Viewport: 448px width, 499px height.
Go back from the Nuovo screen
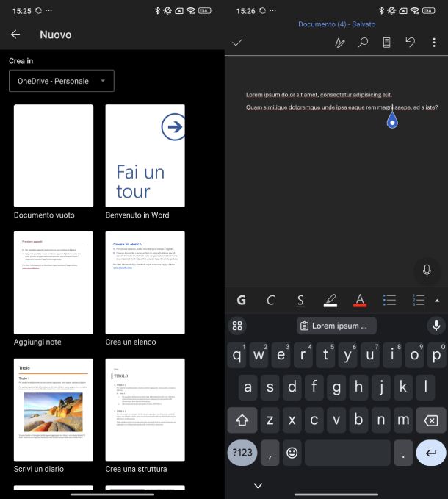[x=15, y=35]
